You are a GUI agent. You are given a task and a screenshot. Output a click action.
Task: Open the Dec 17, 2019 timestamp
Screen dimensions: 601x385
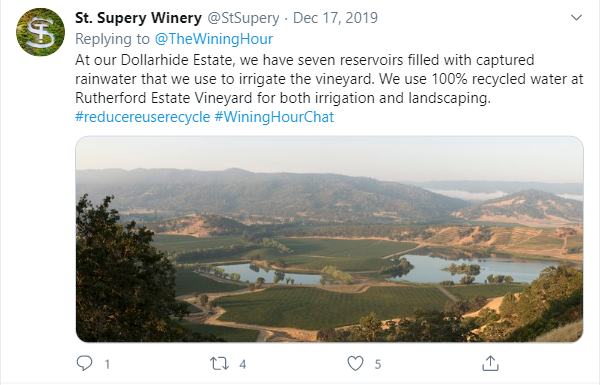coord(335,18)
